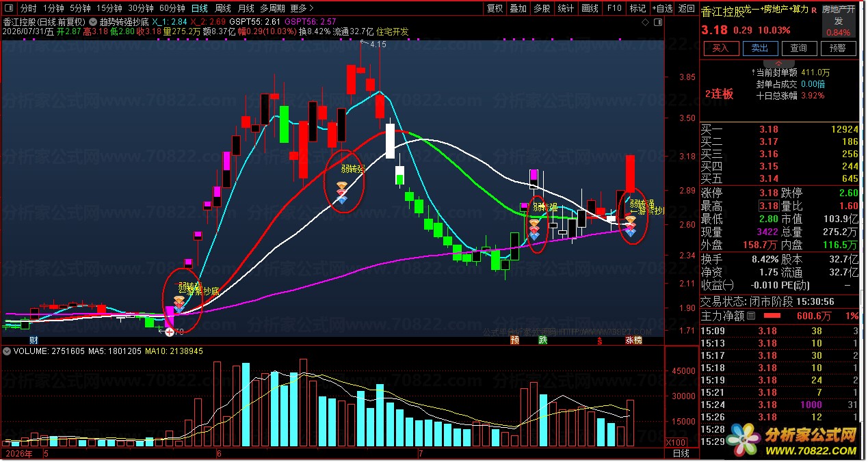Click 住宅开发 industry link
868x462 pixels.
393,31
